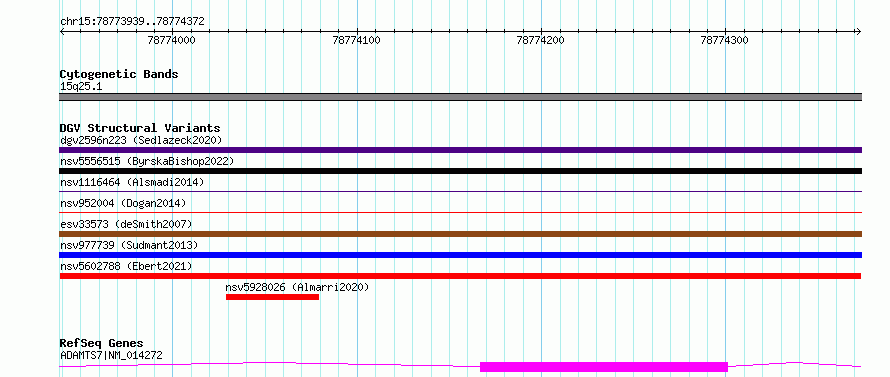
Task: Open the nsv977739 (Sudmant2013) label
Action: click(129, 245)
